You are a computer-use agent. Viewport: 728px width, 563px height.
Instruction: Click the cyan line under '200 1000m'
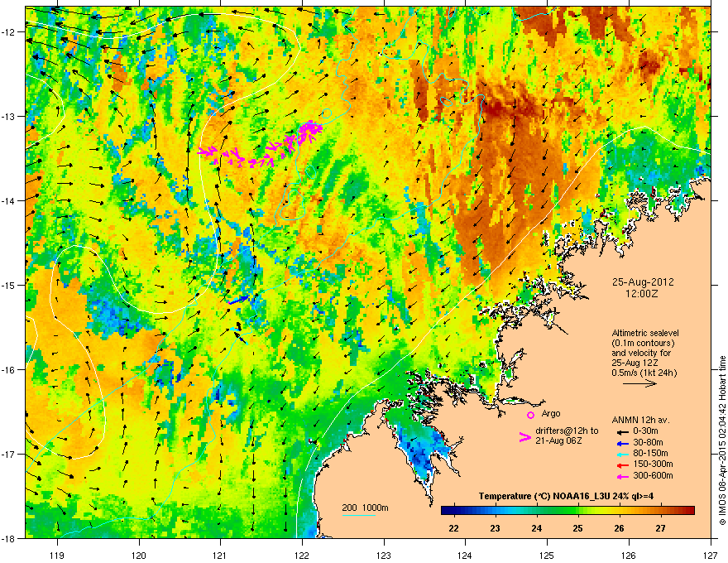pos(358,515)
